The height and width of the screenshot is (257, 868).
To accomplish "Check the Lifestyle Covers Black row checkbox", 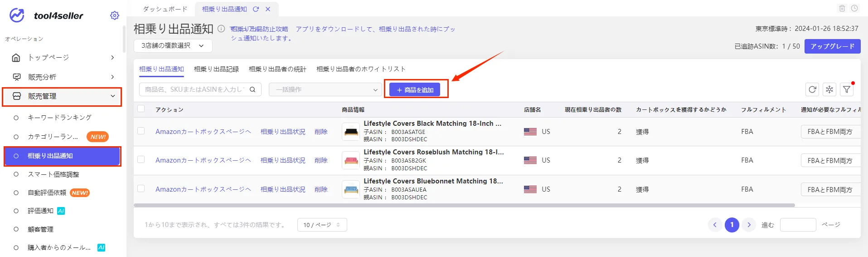I will click(141, 131).
